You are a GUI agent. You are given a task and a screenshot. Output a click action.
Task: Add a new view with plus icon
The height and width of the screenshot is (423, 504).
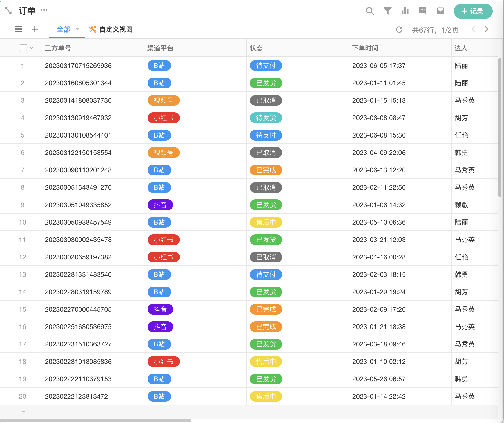point(35,29)
